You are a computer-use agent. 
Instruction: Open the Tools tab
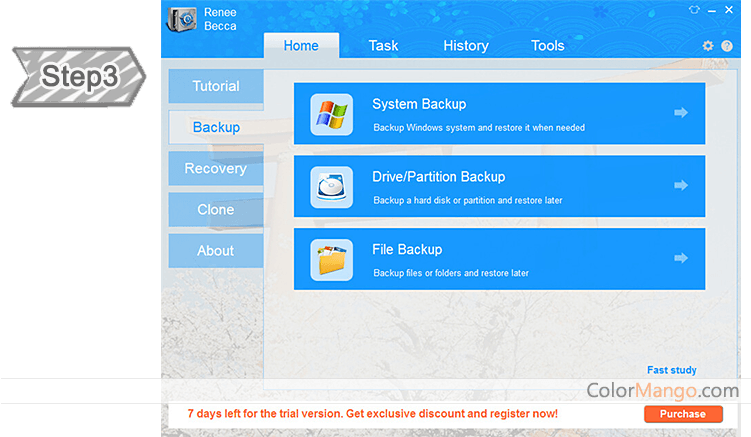coord(547,46)
